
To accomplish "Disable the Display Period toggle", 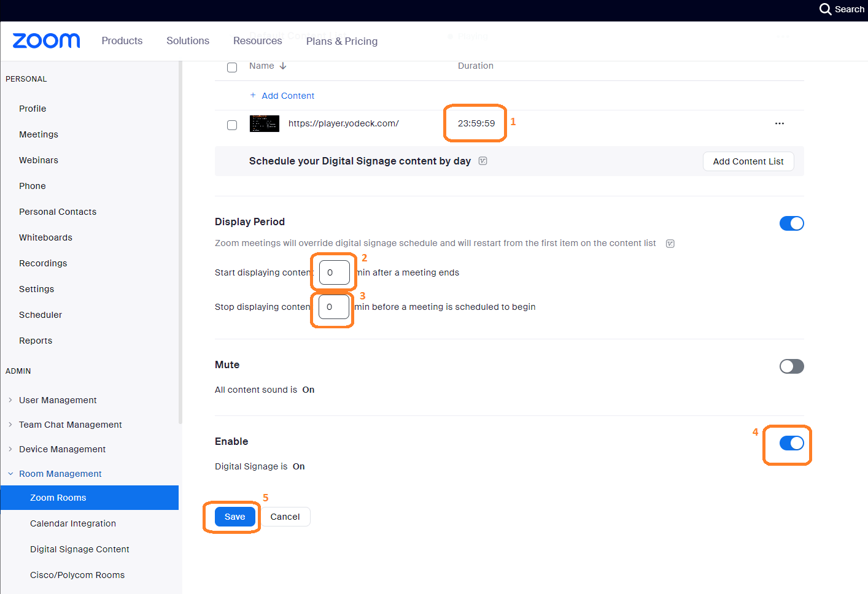I will click(791, 223).
